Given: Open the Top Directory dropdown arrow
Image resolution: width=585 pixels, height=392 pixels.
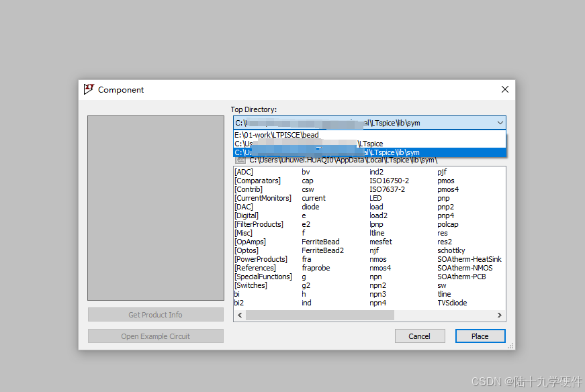Looking at the screenshot, I should [x=500, y=123].
